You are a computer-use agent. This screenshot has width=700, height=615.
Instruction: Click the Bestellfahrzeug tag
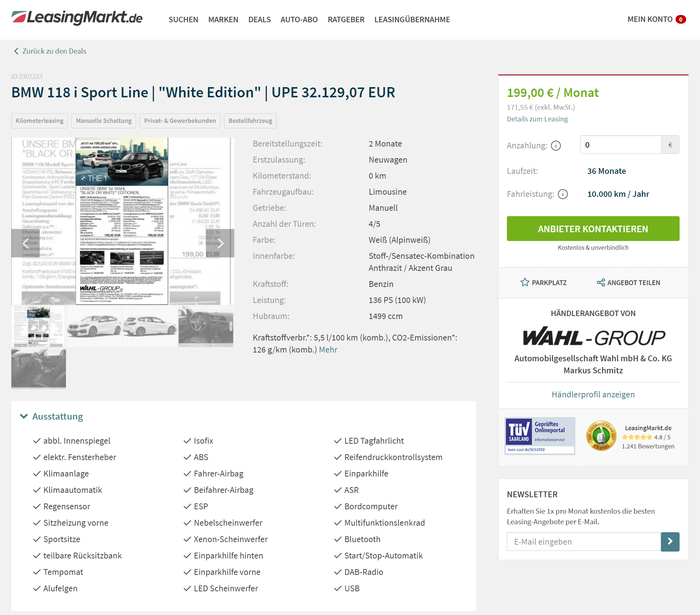click(x=250, y=121)
